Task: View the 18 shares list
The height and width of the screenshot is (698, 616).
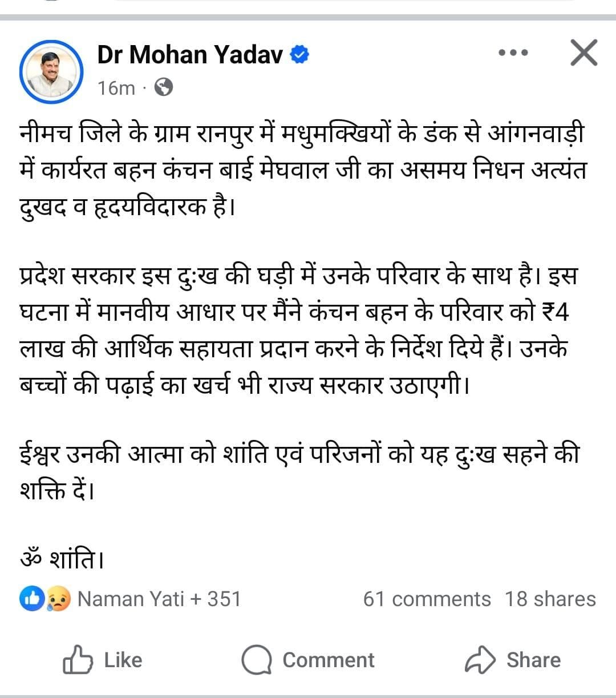Action: tap(550, 599)
